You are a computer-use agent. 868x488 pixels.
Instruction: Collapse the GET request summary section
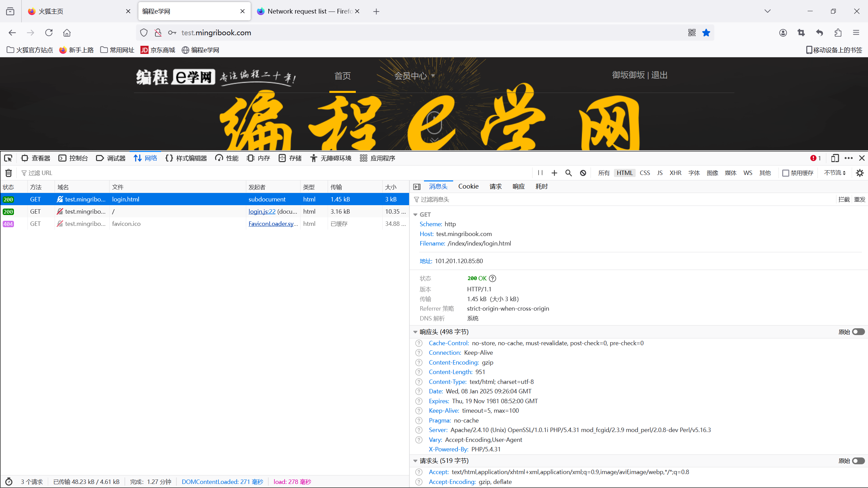point(415,215)
